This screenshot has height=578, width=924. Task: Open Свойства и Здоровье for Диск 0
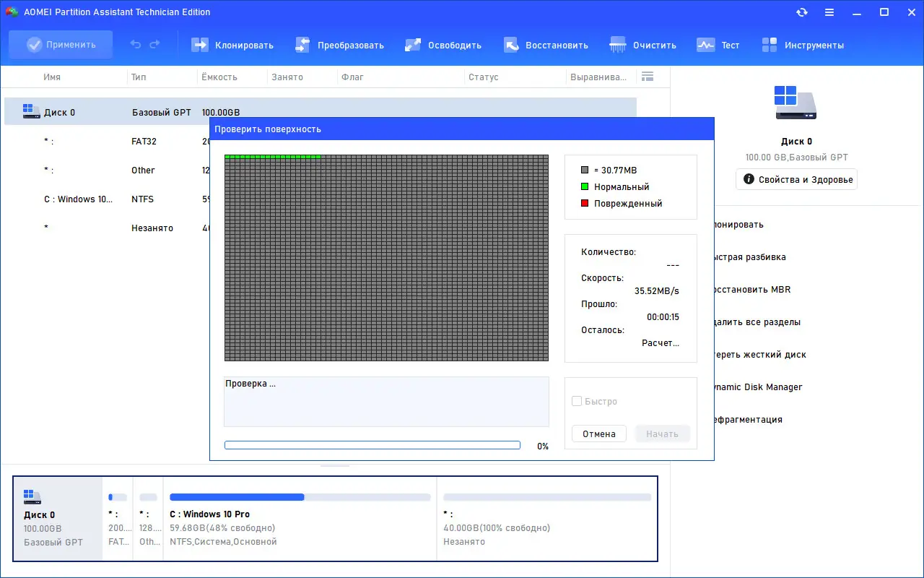[796, 179]
